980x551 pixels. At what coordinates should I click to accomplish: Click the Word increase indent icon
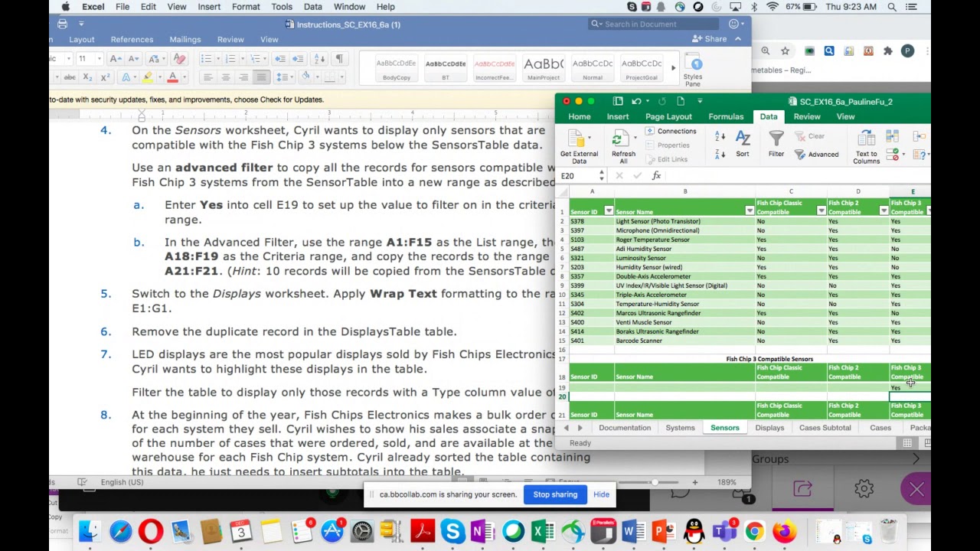297,59
